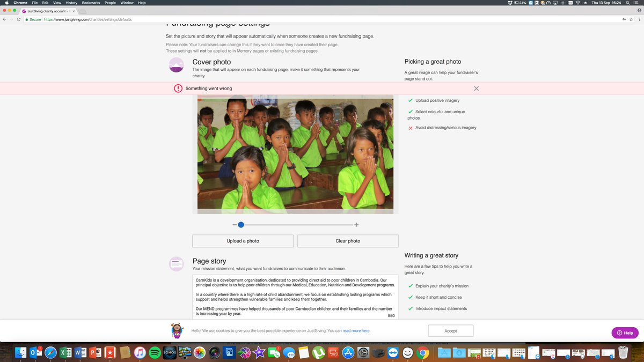Open the History menu
This screenshot has height=362, width=644.
pos(71,3)
